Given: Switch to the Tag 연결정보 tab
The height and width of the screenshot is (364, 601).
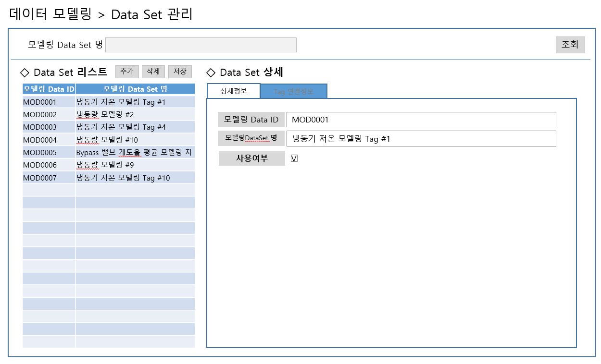Looking at the screenshot, I should pyautogui.click(x=293, y=91).
